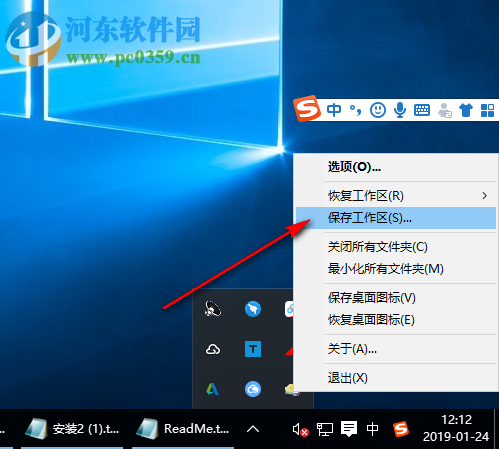Image resolution: width=499 pixels, height=449 pixels.
Task: Select 保存工作区(S)... from the context menu
Action: 396,218
